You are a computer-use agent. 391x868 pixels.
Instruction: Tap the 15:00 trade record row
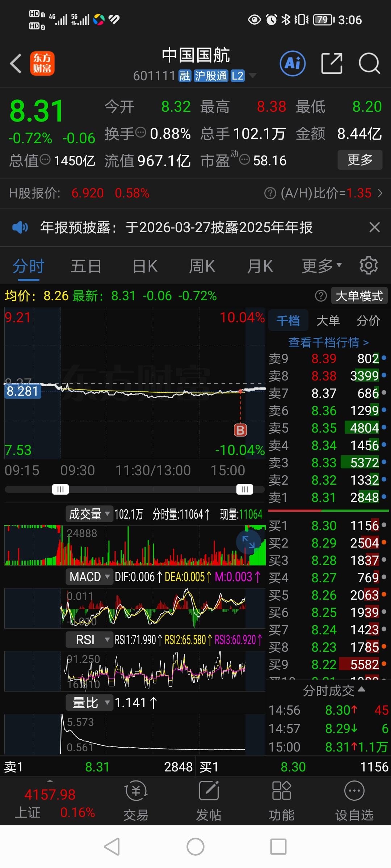(328, 747)
